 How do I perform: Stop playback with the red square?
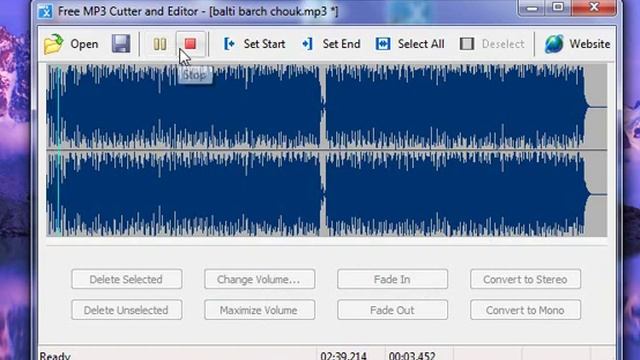click(190, 43)
